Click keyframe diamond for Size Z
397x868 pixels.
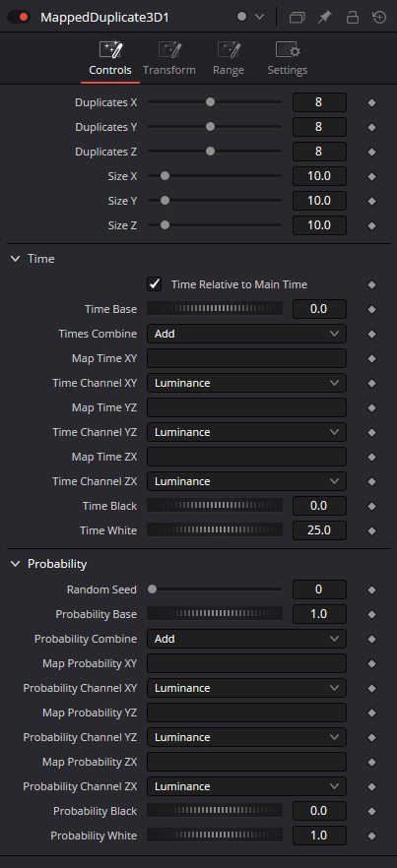(x=372, y=226)
